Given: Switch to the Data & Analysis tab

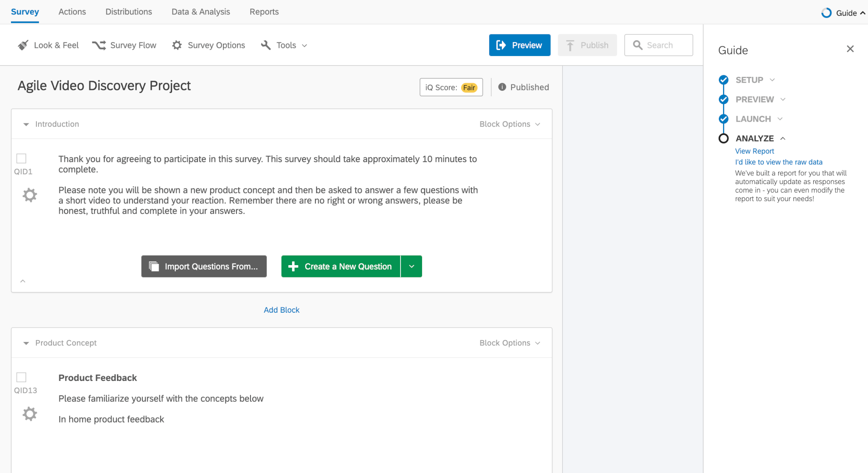Looking at the screenshot, I should pos(201,12).
